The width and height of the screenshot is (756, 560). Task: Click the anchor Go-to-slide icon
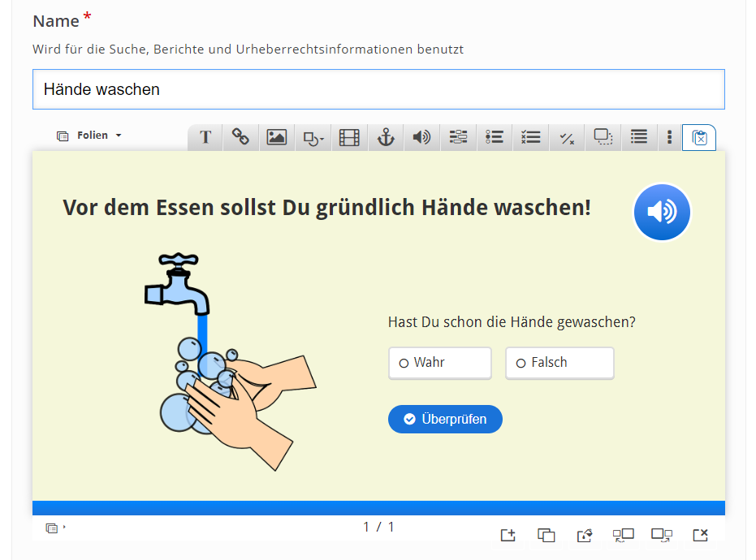(x=386, y=137)
